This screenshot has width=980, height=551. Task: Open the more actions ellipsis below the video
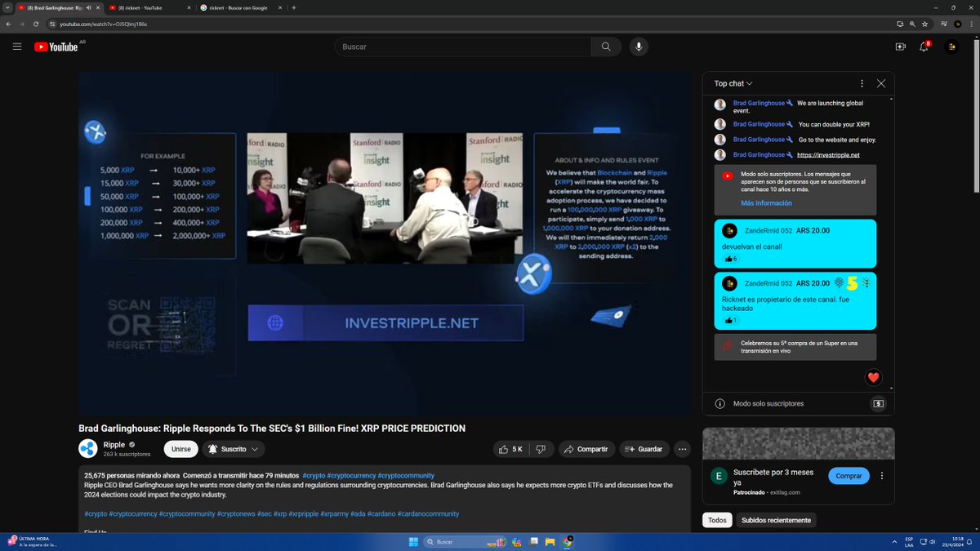click(683, 449)
